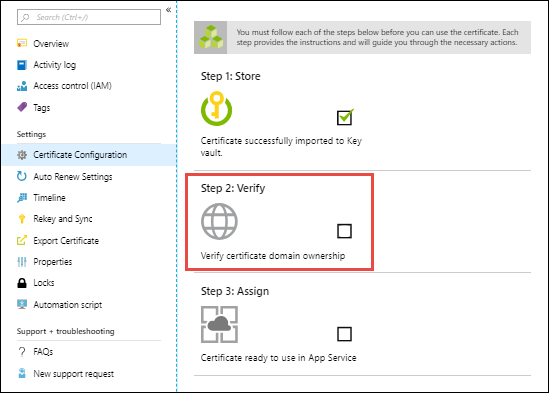Click the Step 1 key vault icon

tap(216, 109)
